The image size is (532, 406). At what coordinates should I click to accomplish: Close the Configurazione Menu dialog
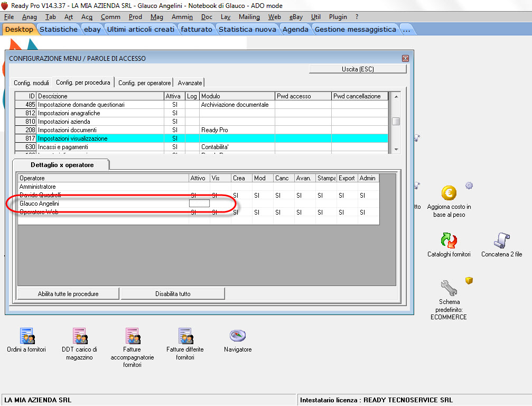[x=405, y=58]
